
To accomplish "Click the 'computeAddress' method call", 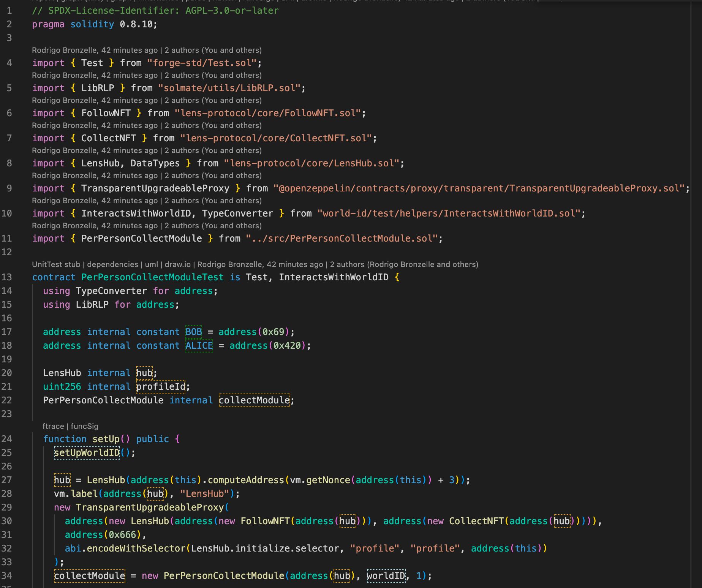I will 246,480.
